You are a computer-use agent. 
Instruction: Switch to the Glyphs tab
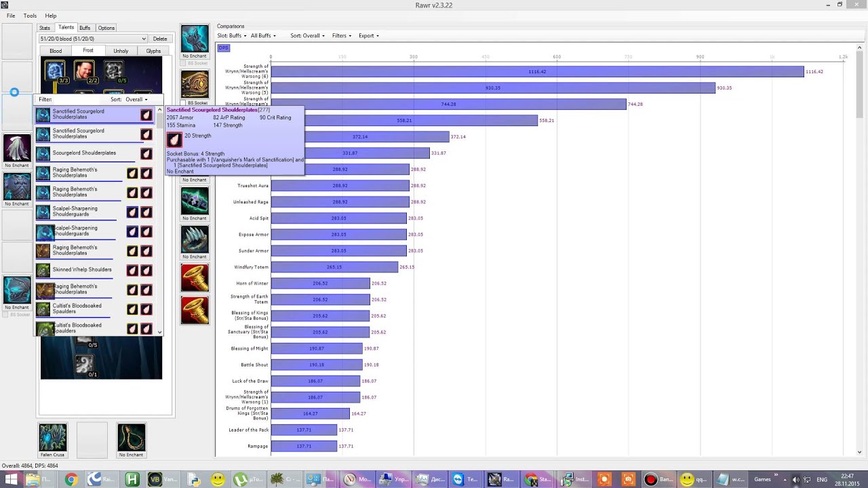(153, 51)
